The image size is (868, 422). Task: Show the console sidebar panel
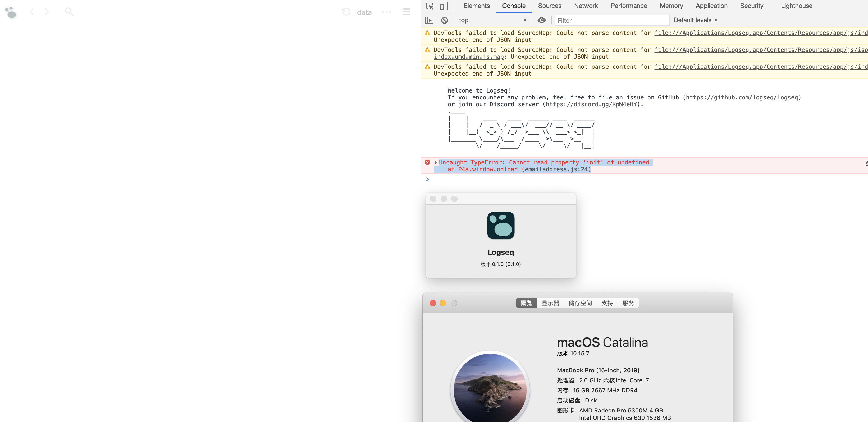tap(429, 20)
